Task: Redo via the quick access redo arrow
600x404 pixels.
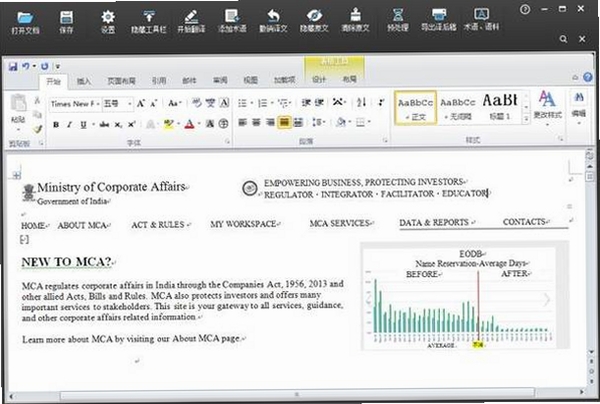Action: click(44, 66)
